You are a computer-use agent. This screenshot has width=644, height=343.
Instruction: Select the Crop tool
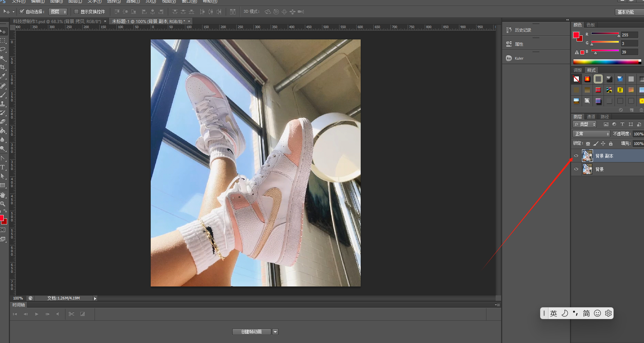(x=3, y=67)
